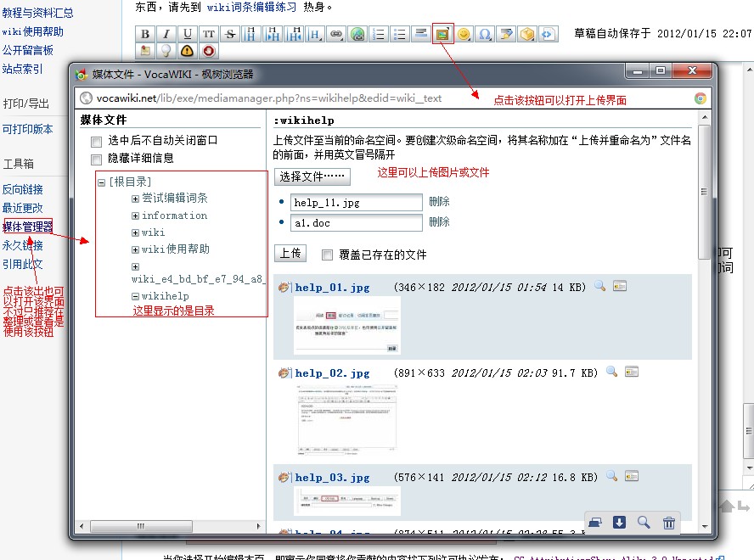The width and height of the screenshot is (754, 560).
Task: Open the details page icon for help_01.jpg
Action: pyautogui.click(x=620, y=286)
